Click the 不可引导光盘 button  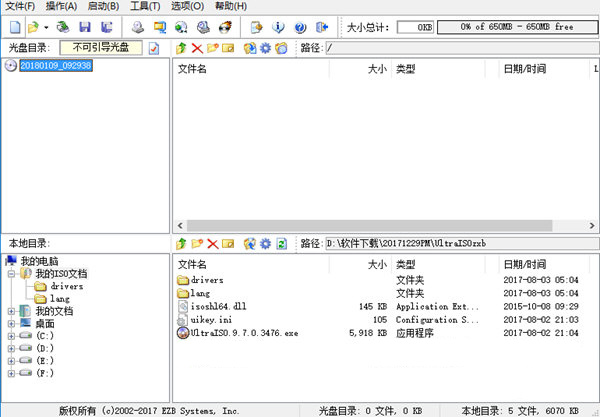(101, 47)
